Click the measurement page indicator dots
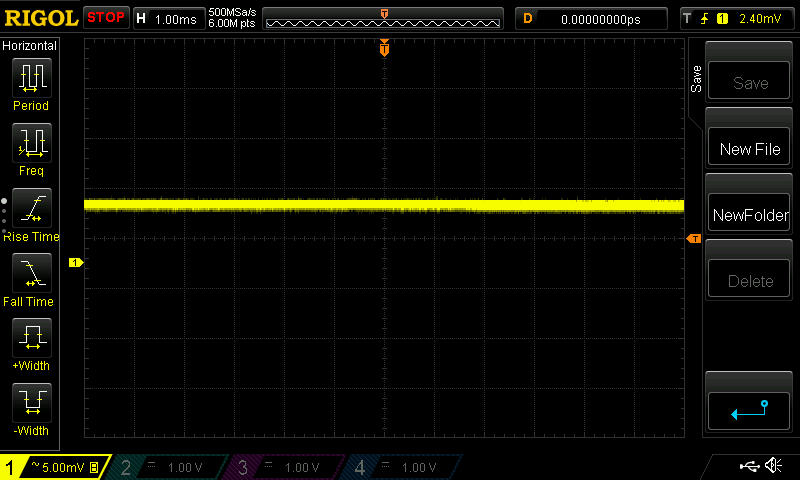Screen dimensions: 800x480 coord(4,216)
